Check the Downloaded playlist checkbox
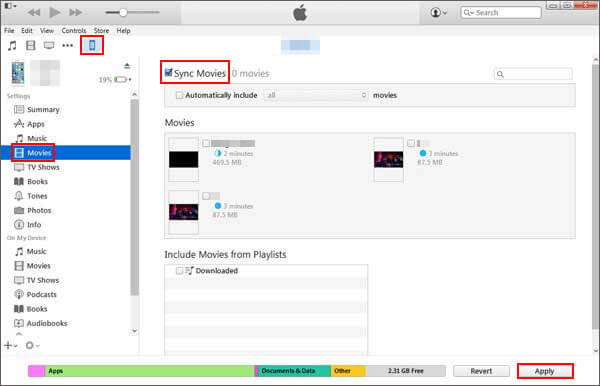 click(x=179, y=270)
